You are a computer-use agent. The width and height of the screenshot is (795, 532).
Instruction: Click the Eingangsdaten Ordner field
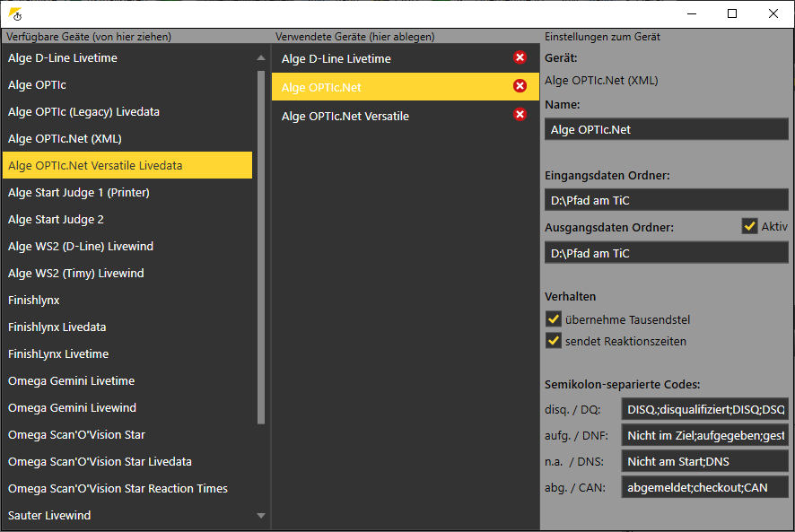pos(666,200)
